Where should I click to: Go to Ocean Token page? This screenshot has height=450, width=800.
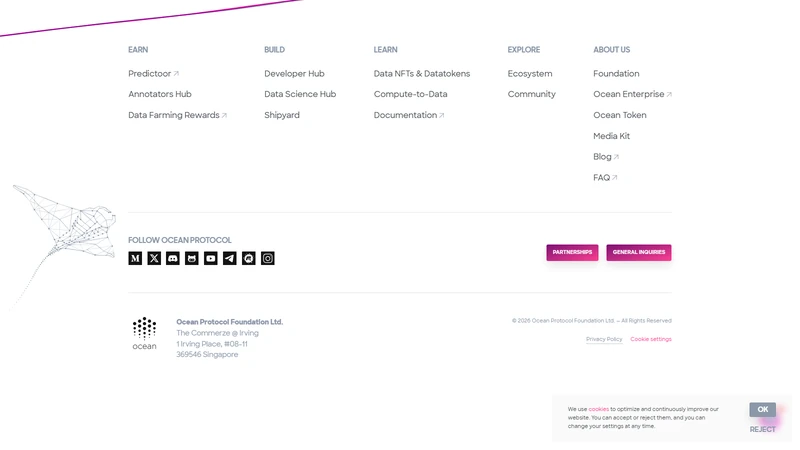point(620,115)
